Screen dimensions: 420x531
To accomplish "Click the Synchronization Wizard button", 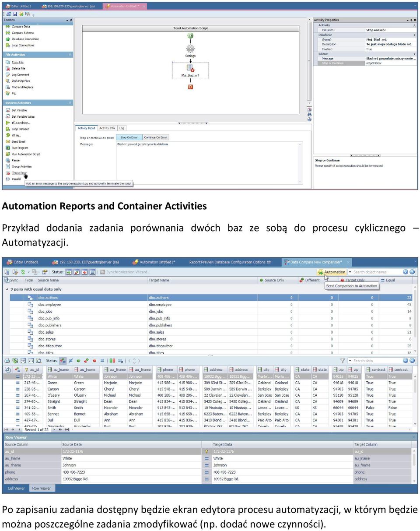I will (x=125, y=272).
